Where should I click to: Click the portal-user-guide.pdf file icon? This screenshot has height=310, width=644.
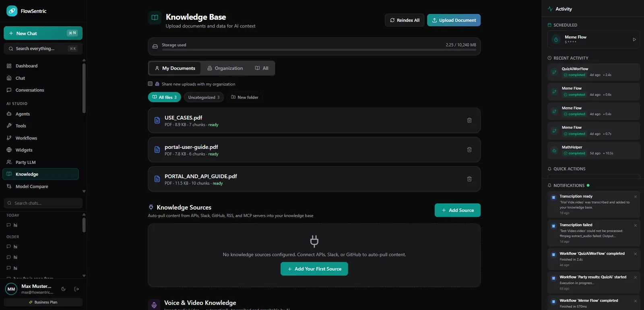tap(157, 150)
